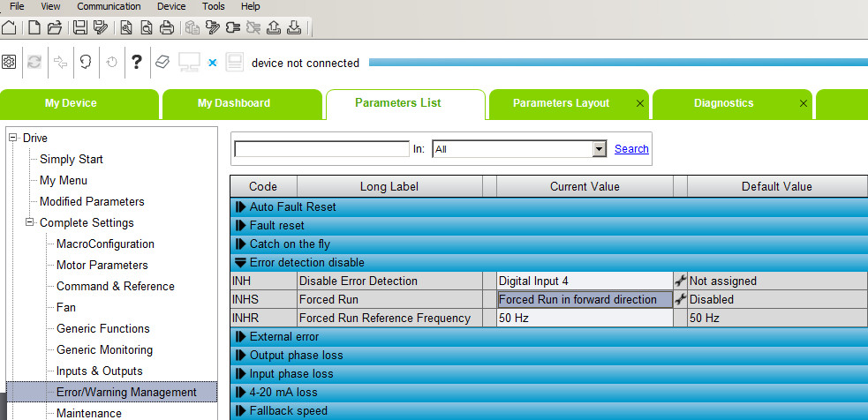868x420 pixels.
Task: Open Motor Parameters in the tree
Action: pos(102,265)
